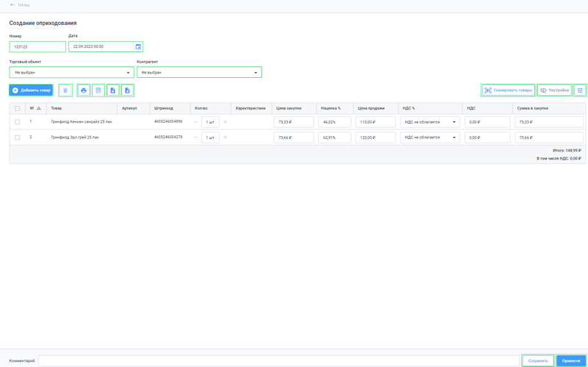
Task: Check the row 2 Гринфилд Эрл грей checkbox
Action: (x=18, y=138)
